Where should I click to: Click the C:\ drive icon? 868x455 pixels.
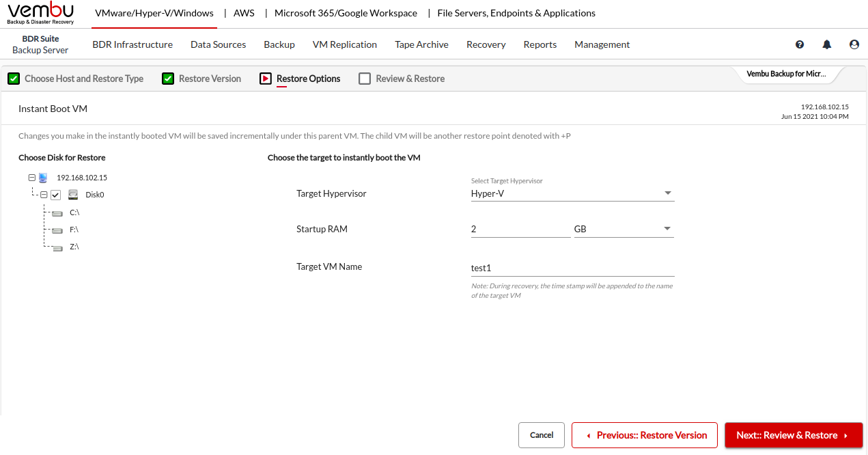57,213
